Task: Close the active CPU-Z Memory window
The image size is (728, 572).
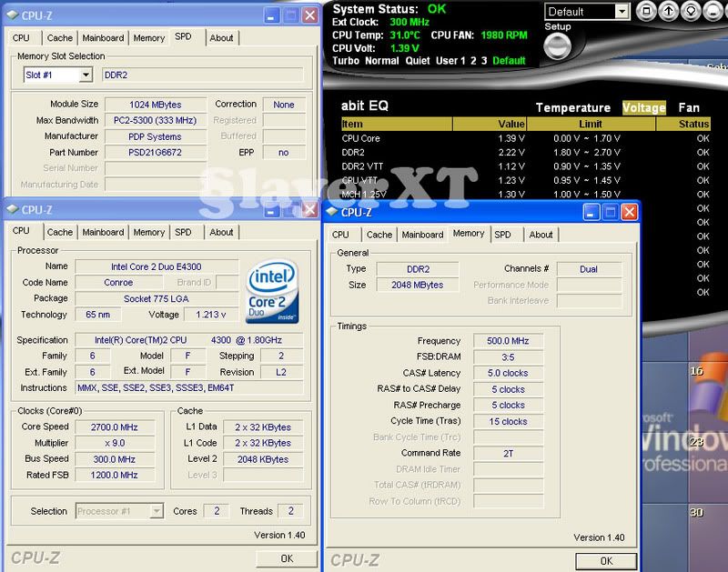Action: pos(628,211)
